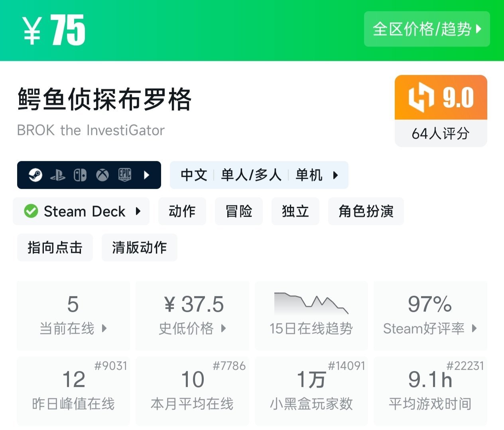Expand the platforms list arrow
The image size is (504, 430).
pos(146,175)
